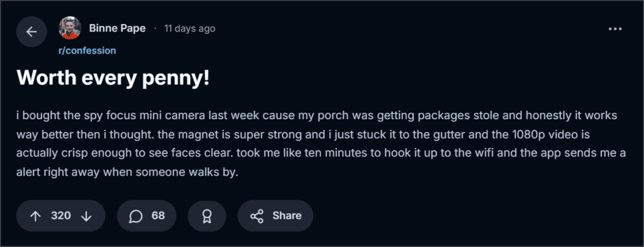
Task: Give an award using the ribbon icon
Action: pyautogui.click(x=207, y=215)
